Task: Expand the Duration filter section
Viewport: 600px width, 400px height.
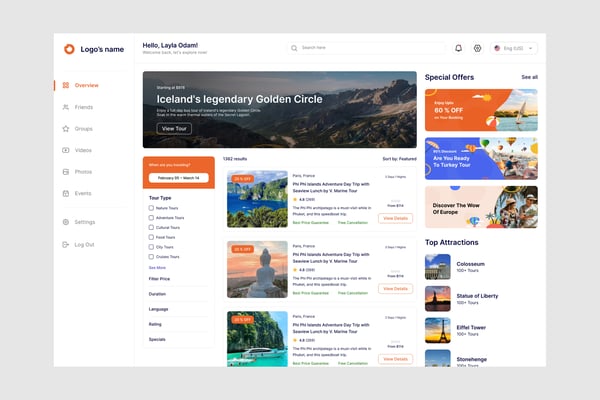Action: coord(178,294)
